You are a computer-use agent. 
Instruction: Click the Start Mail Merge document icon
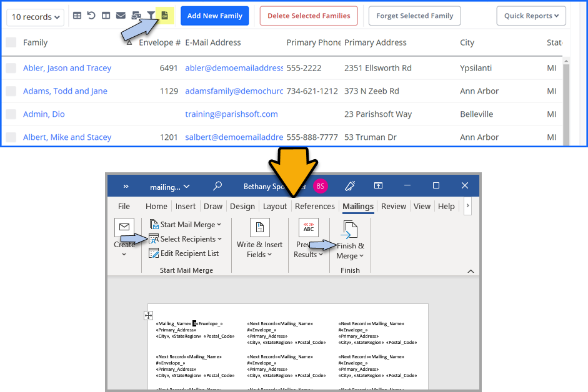click(x=154, y=225)
